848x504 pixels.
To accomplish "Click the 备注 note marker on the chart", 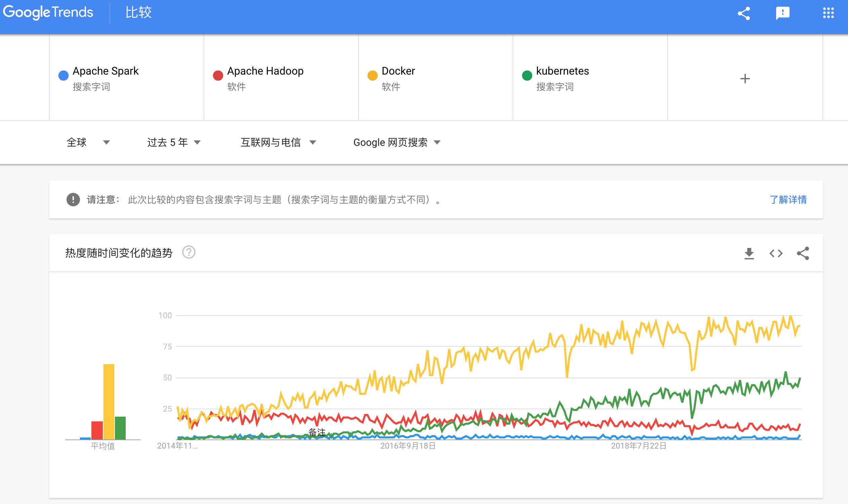I will [x=316, y=432].
